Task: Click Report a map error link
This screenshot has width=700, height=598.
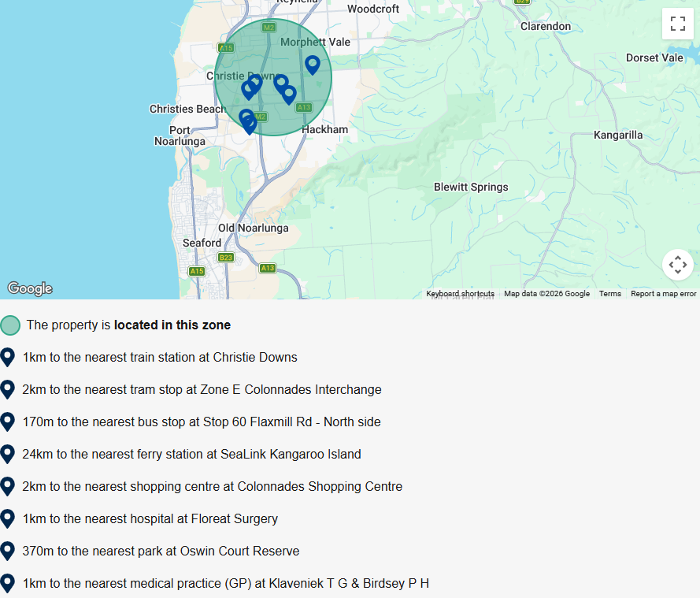Action: (664, 293)
